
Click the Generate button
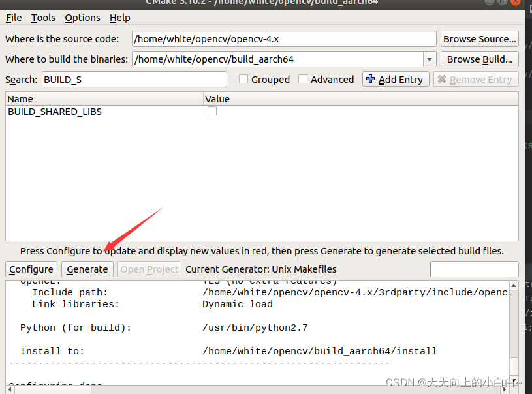87,269
